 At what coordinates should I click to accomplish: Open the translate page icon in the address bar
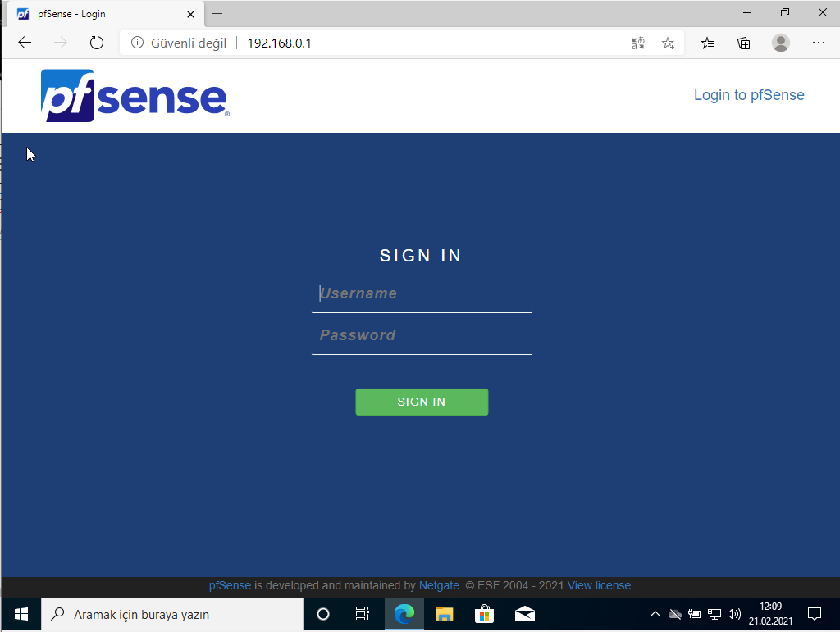pyautogui.click(x=638, y=43)
